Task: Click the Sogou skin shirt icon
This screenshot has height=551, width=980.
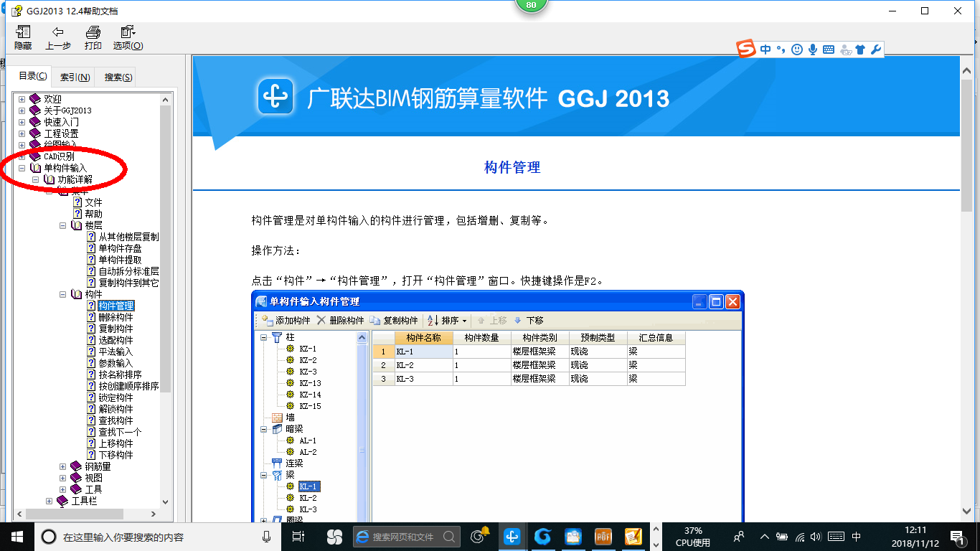Action: [860, 50]
